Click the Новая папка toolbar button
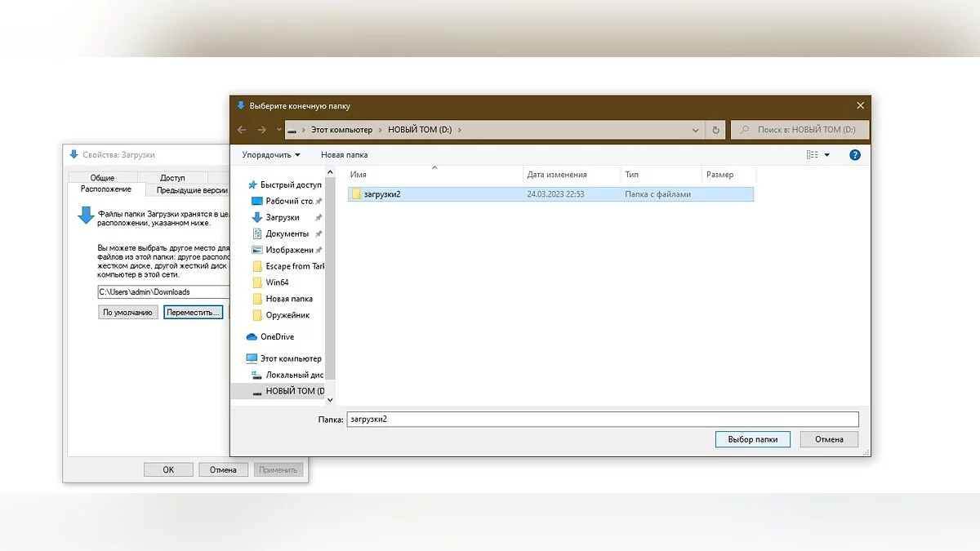 tap(344, 155)
